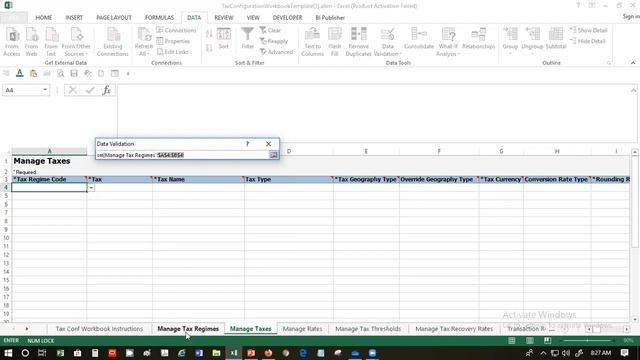640x360 pixels.
Task: Click the Tax Name column header cell
Action: [198, 179]
